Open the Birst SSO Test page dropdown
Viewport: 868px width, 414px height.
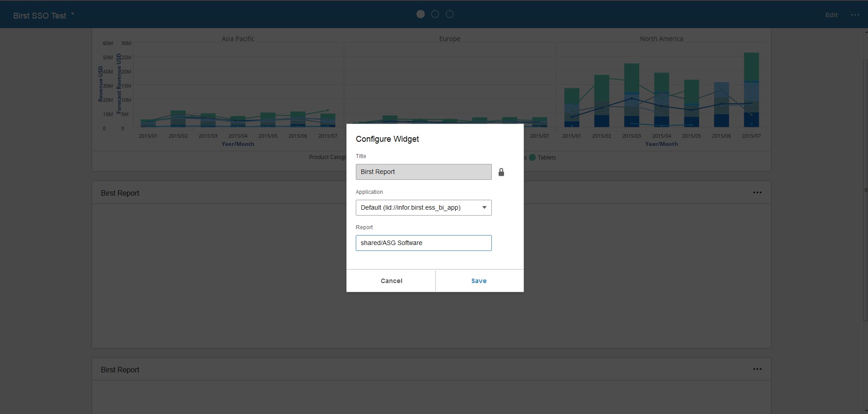(44, 15)
